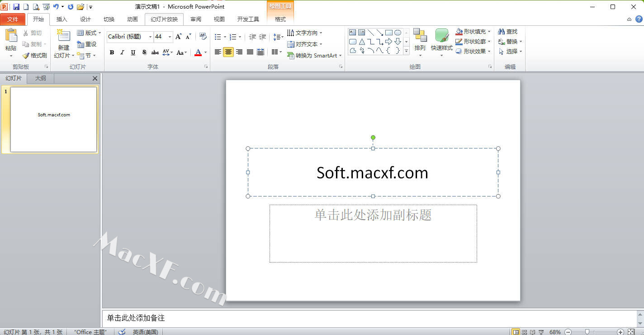Click the Open folder icon in quick access toolbar
Viewport: 644px width, 335px height.
(x=80, y=7)
